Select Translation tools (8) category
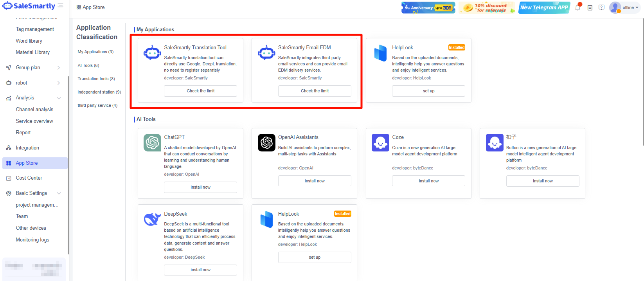The image size is (644, 281). coord(96,79)
